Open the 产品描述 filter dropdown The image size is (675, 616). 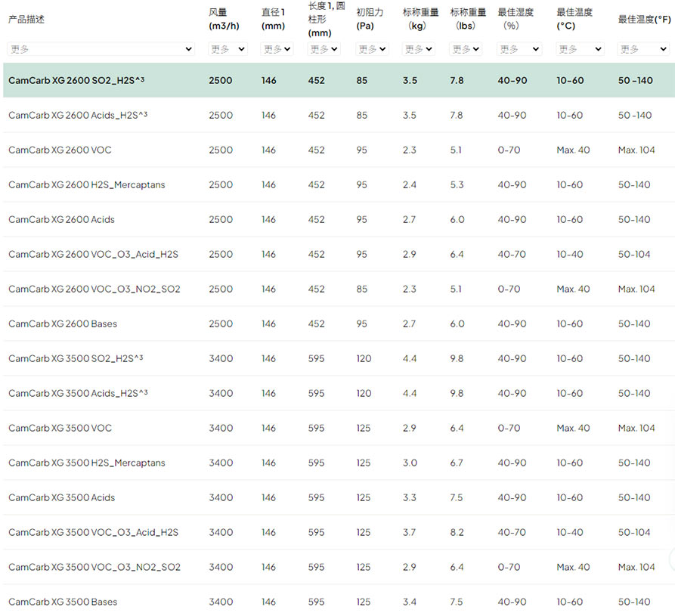pos(101,49)
